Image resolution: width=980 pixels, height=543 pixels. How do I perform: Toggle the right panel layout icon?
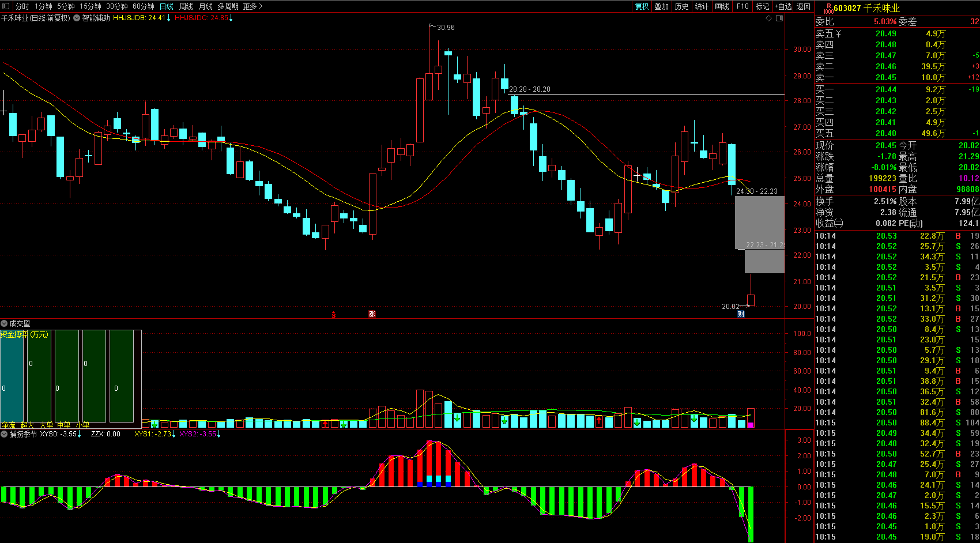tap(779, 18)
